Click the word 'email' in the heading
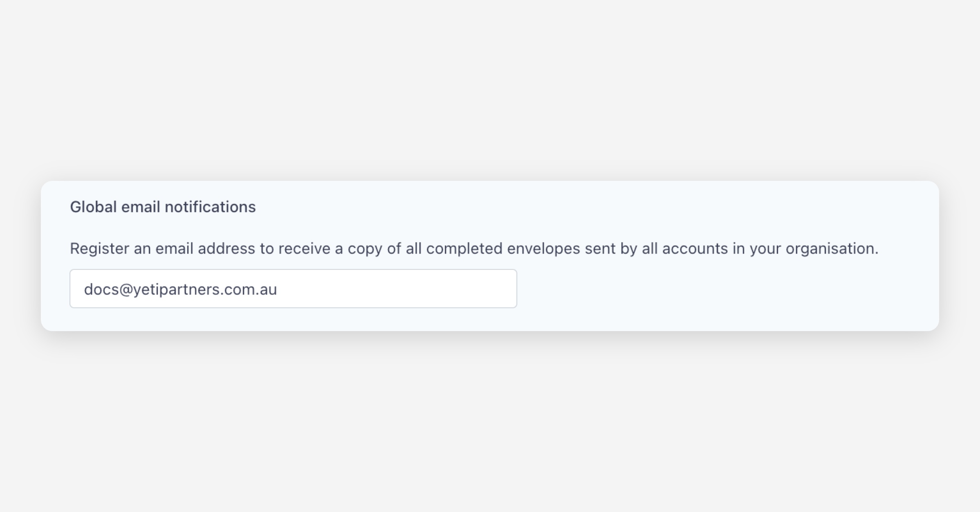This screenshot has width=980, height=512. 140,207
